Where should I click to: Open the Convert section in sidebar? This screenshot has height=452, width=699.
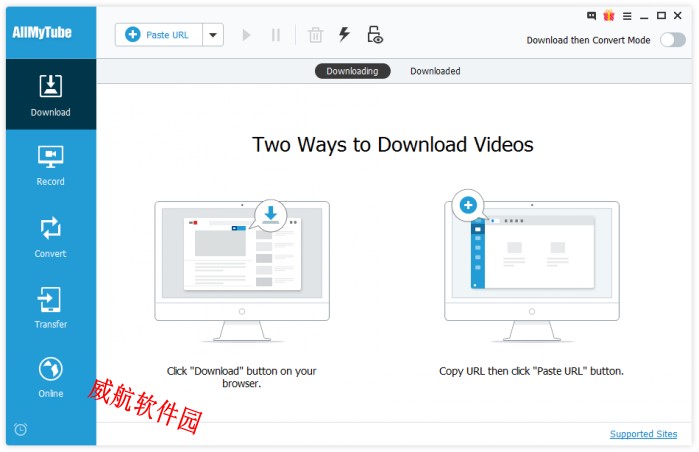click(50, 236)
